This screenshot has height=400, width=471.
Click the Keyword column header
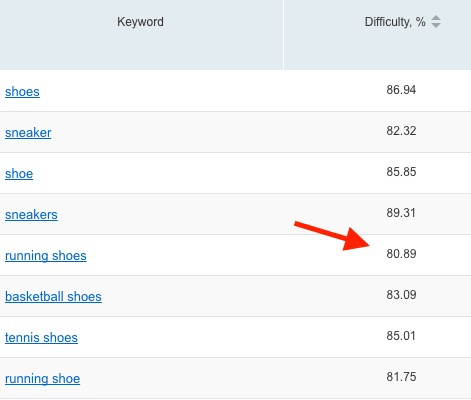tap(140, 22)
